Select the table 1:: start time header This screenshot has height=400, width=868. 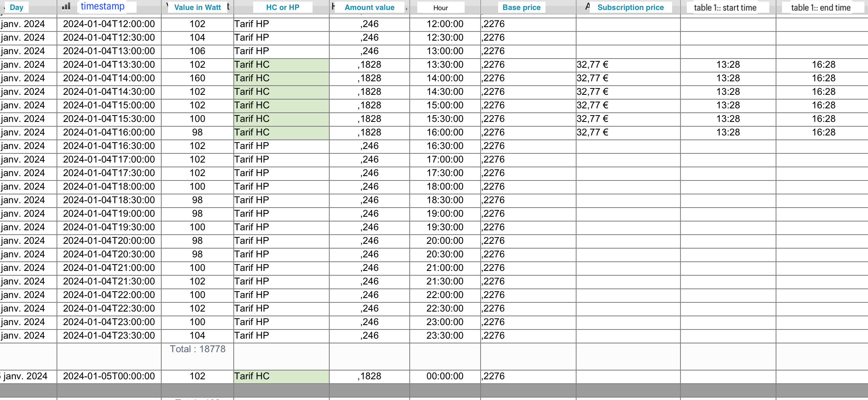point(725,8)
